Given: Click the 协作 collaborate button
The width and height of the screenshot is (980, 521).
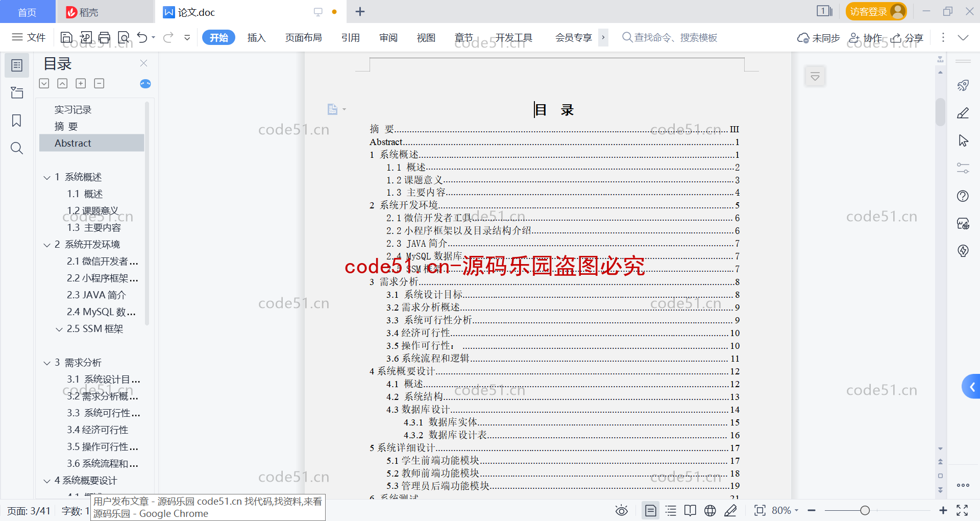Looking at the screenshot, I should click(x=865, y=38).
